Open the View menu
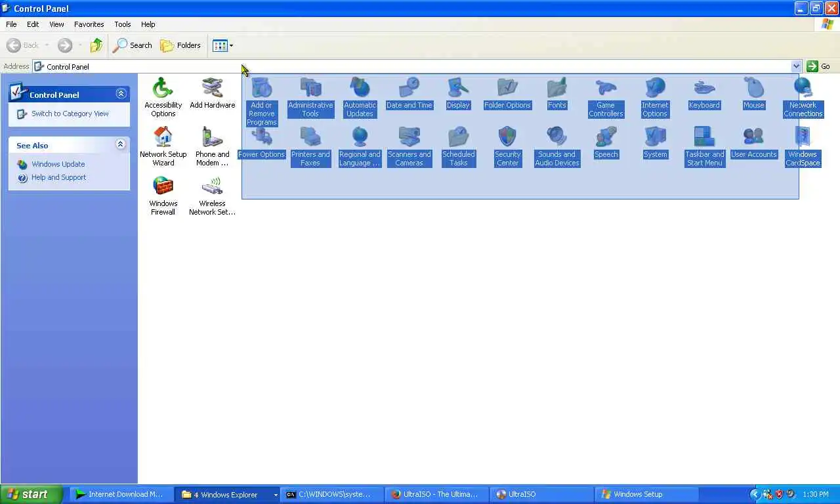This screenshot has width=840, height=504. pos(56,24)
